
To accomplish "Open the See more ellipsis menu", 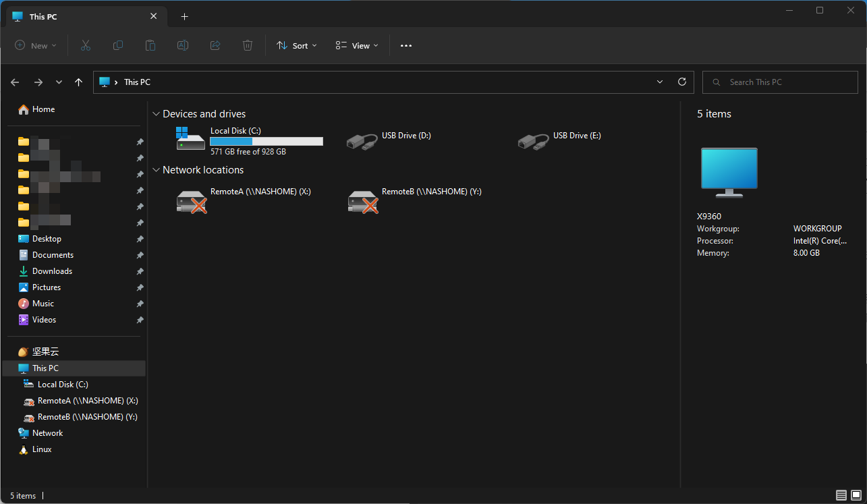I will [x=406, y=45].
